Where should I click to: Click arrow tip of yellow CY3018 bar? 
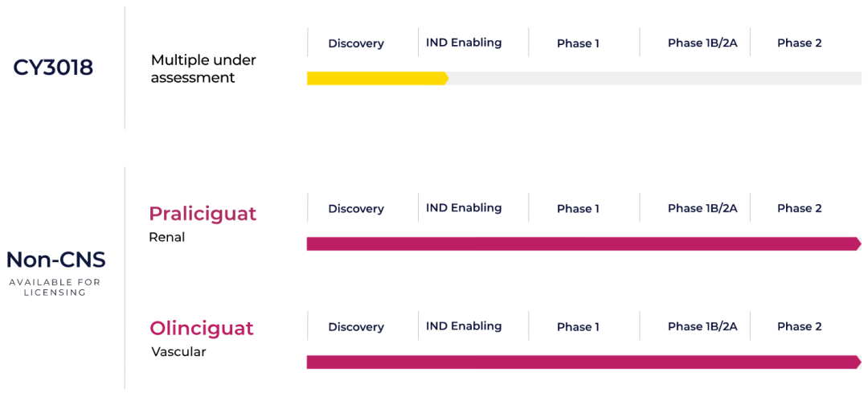point(445,78)
